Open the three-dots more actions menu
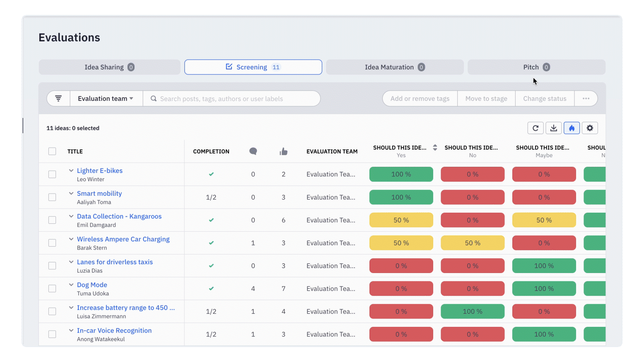 pos(586,98)
